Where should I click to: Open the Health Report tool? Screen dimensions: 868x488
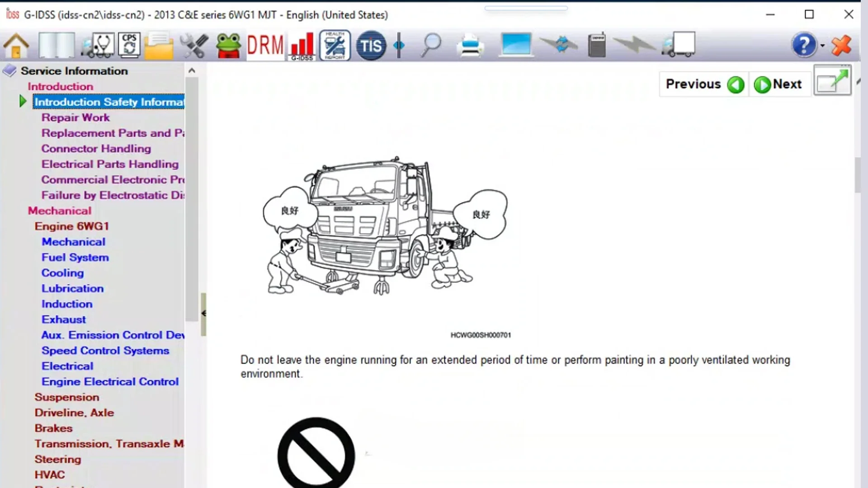coord(335,45)
